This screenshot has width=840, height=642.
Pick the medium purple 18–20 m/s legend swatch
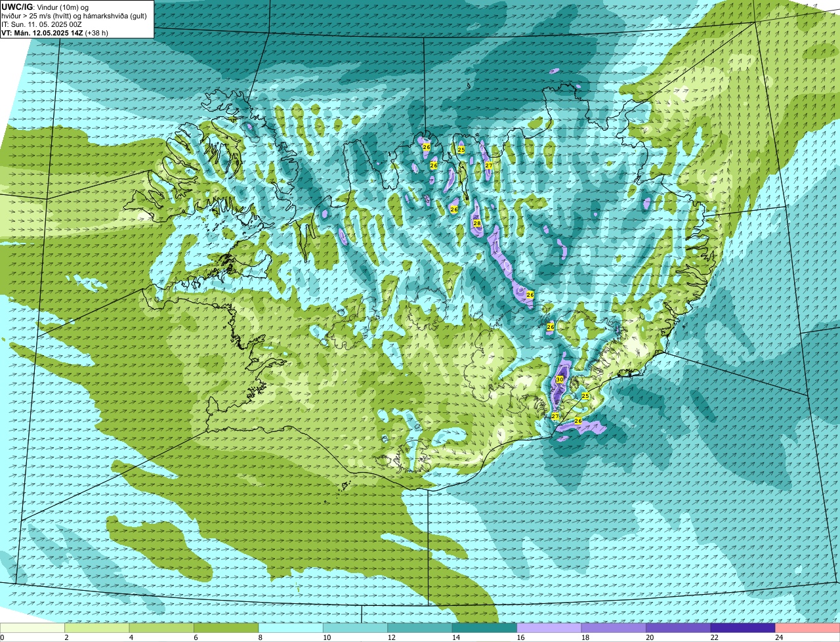tap(614, 628)
